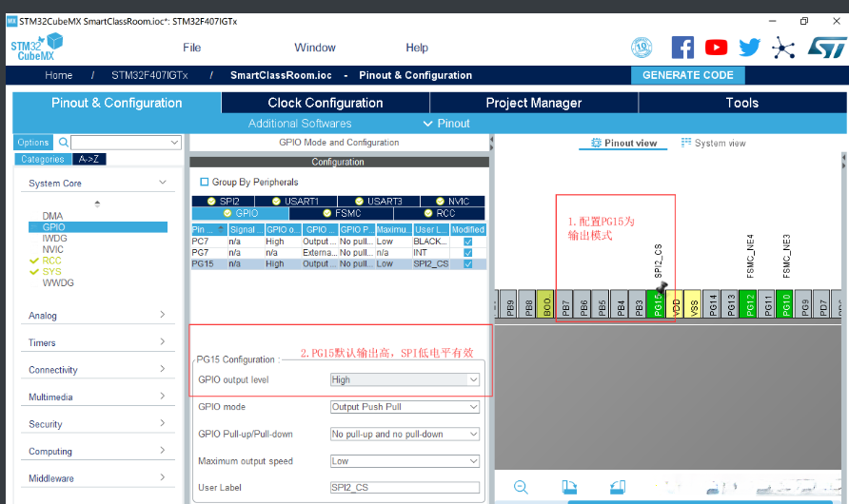Click the User Label input field
Image resolution: width=849 pixels, height=504 pixels.
pyautogui.click(x=405, y=487)
